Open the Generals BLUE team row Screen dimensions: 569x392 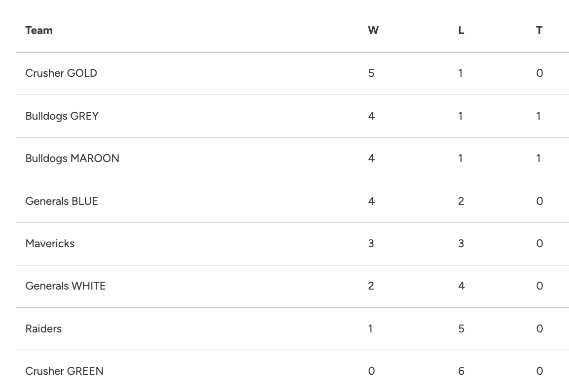tap(62, 201)
